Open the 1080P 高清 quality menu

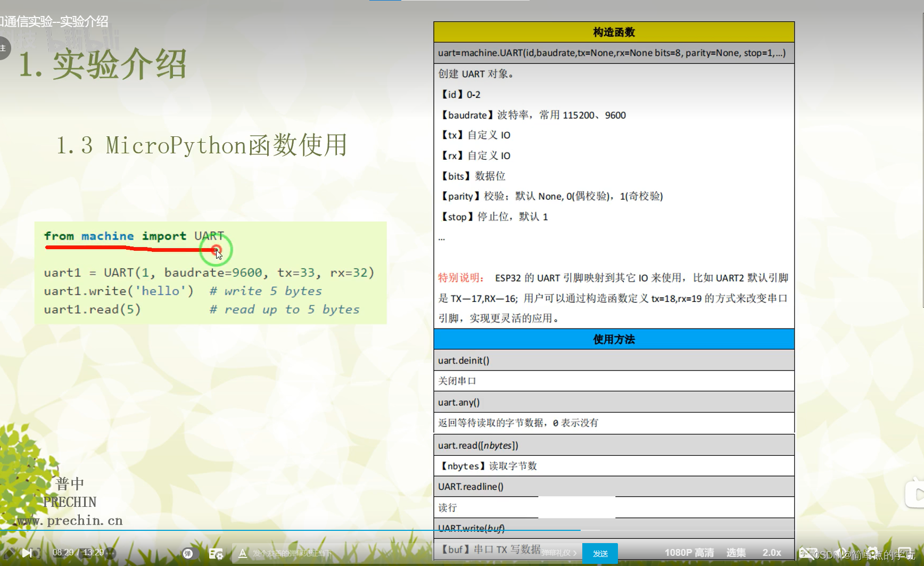tap(689, 553)
